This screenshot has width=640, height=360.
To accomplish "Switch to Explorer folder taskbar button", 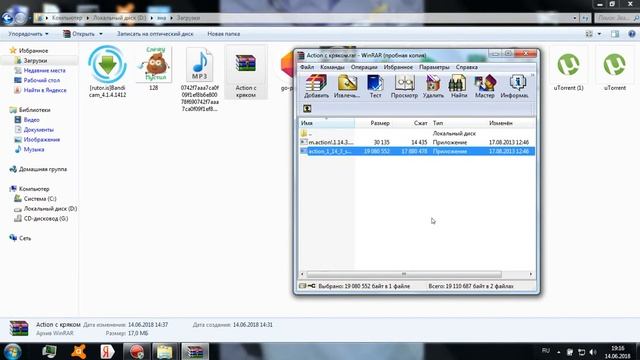I will [165, 351].
